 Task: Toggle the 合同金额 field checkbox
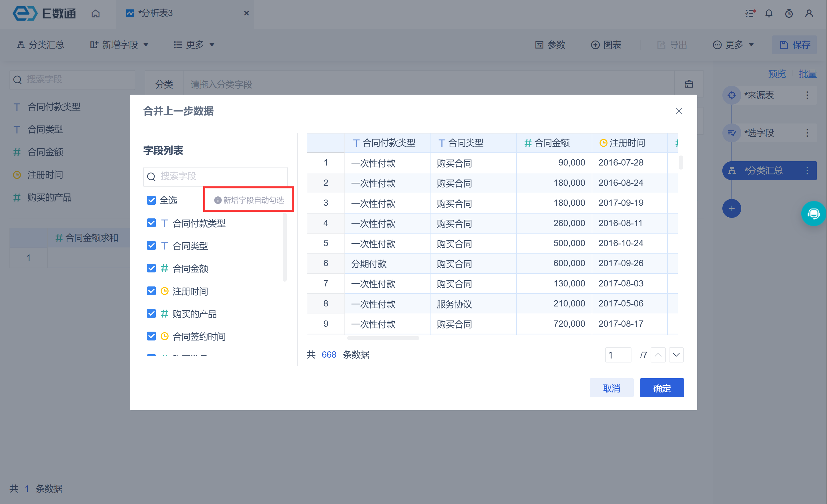pos(152,268)
